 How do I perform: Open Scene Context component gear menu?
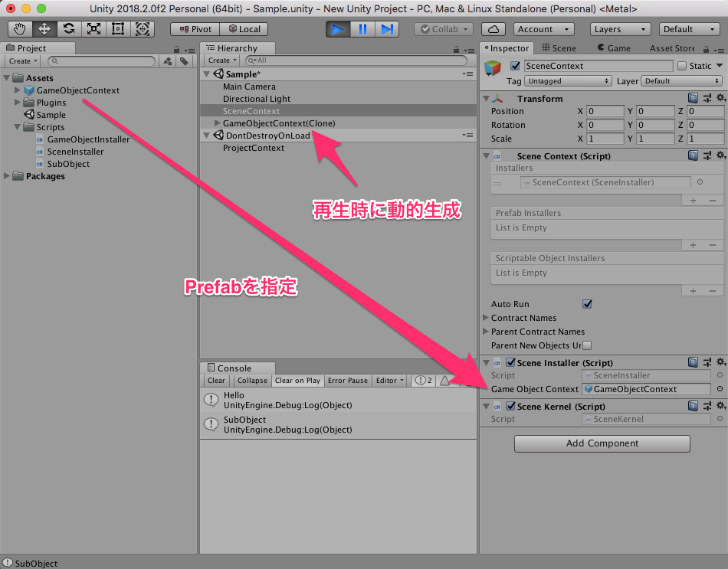pos(720,155)
